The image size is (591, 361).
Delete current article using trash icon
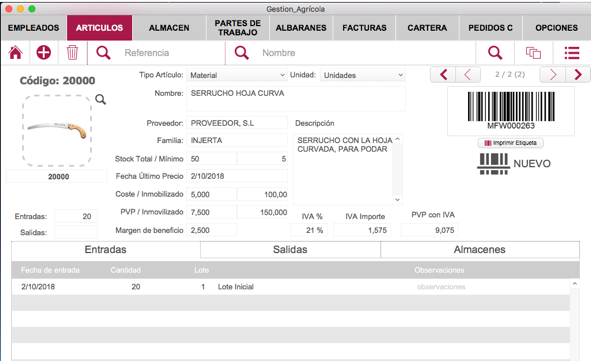tap(72, 53)
